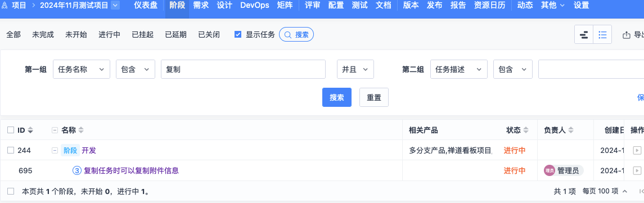Screen dimensions: 644x203
Task: Click the 重置 button
Action: (x=374, y=97)
